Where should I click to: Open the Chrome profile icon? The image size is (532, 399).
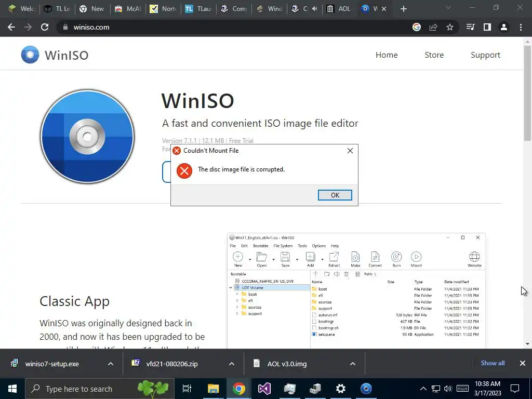coord(504,27)
